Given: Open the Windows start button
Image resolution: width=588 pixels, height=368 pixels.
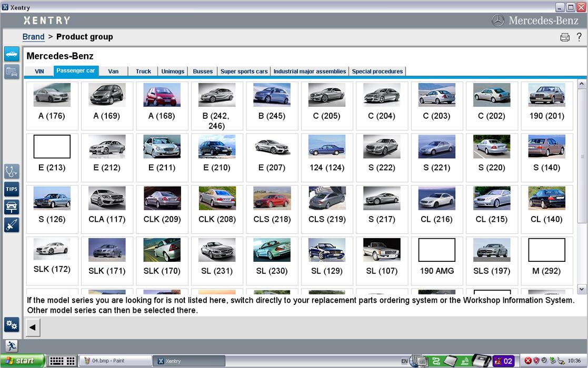Looking at the screenshot, I should point(23,361).
